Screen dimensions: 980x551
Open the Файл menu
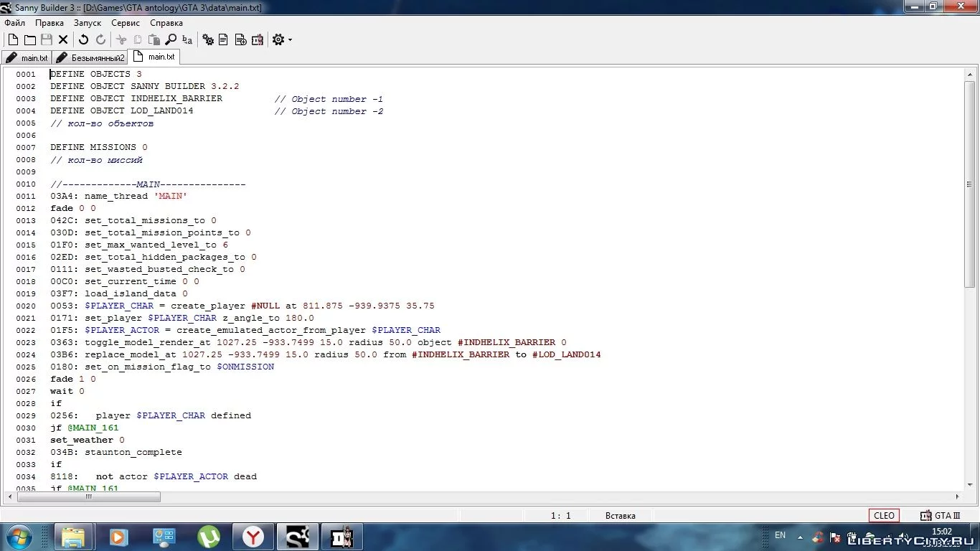[x=14, y=23]
